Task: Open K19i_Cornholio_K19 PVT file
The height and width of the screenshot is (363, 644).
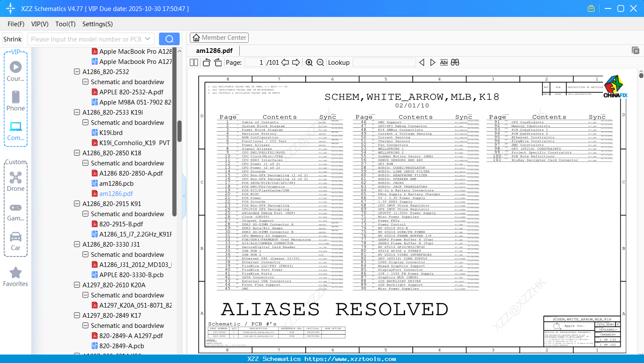Action: point(131,143)
